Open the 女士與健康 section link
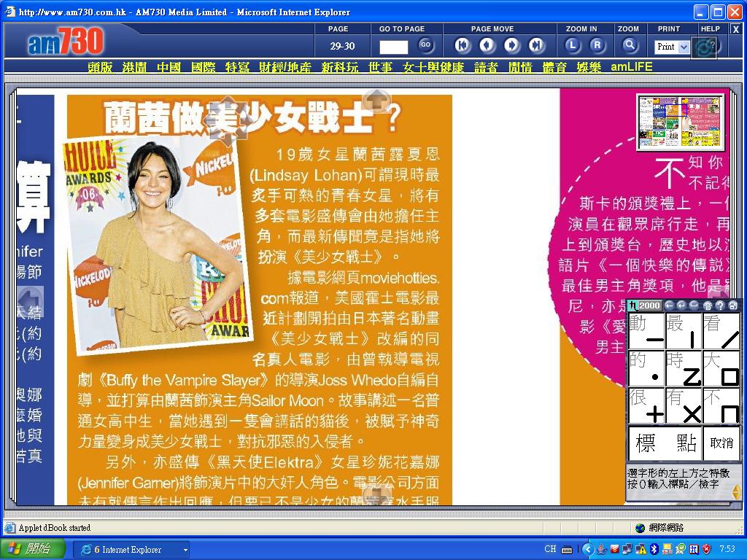Screen dimensions: 747x560 [x=433, y=67]
